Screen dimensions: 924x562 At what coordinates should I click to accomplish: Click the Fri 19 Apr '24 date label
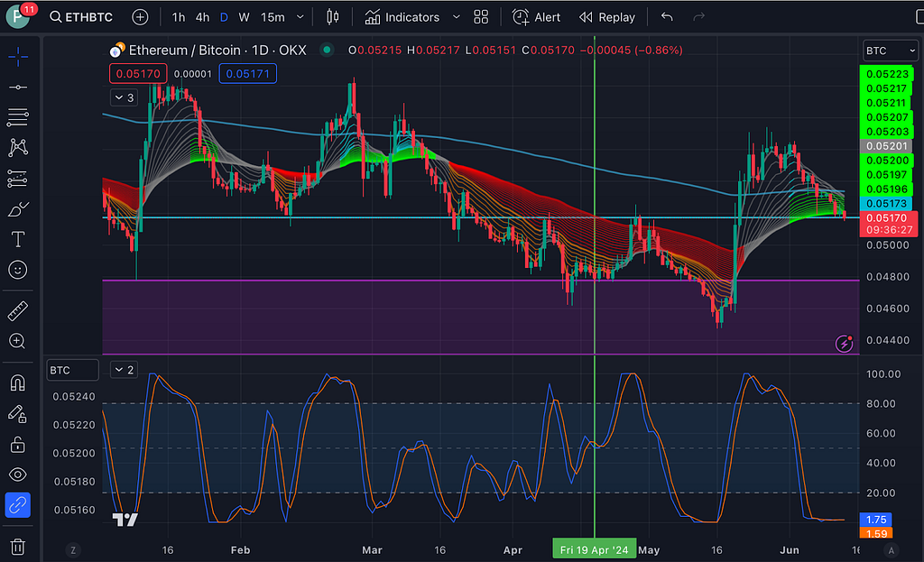594,549
